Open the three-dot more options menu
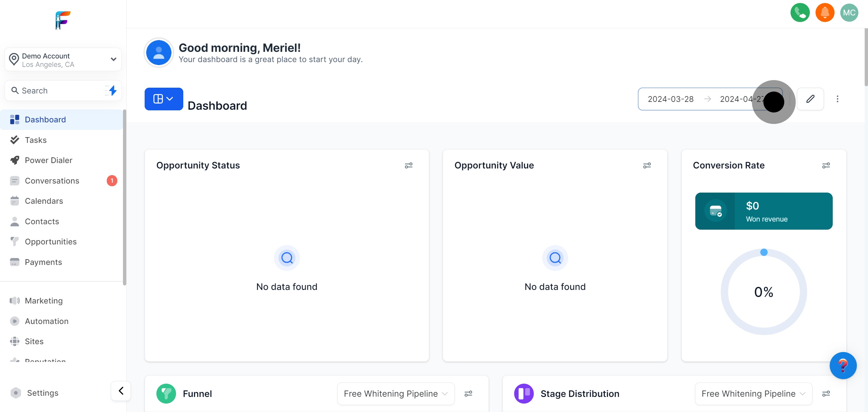Viewport: 868px width, 412px height. coord(837,99)
